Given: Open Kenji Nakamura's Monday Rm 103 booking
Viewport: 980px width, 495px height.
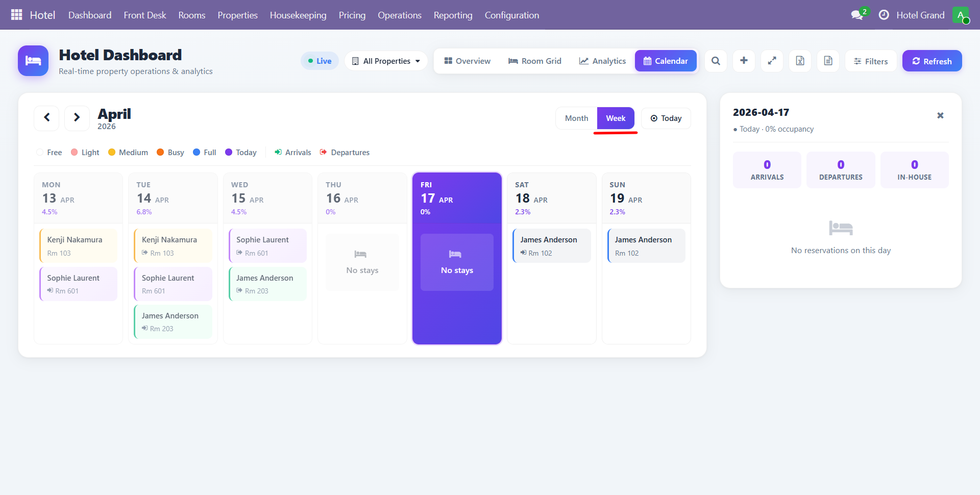Looking at the screenshot, I should 78,246.
